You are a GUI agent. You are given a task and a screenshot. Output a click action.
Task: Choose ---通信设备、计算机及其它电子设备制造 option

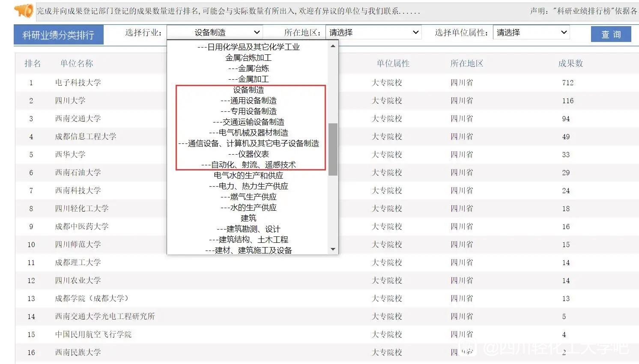[x=248, y=143]
